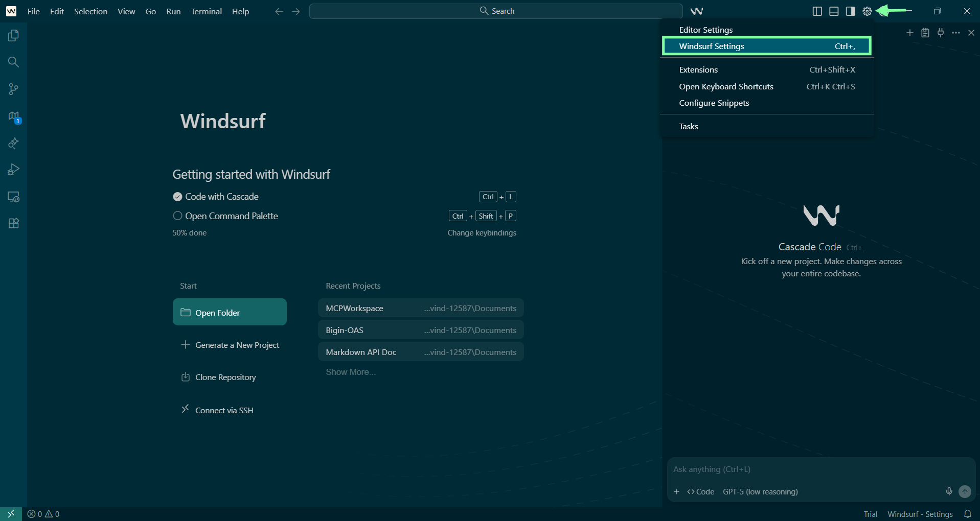Restore down the window
Viewport: 980px width, 521px height.
pos(938,11)
